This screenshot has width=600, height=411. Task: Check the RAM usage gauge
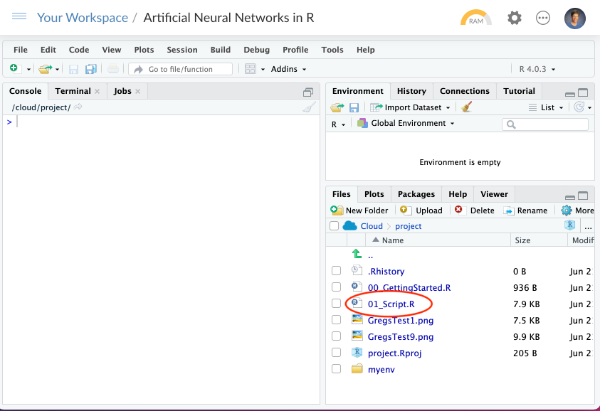click(x=476, y=18)
